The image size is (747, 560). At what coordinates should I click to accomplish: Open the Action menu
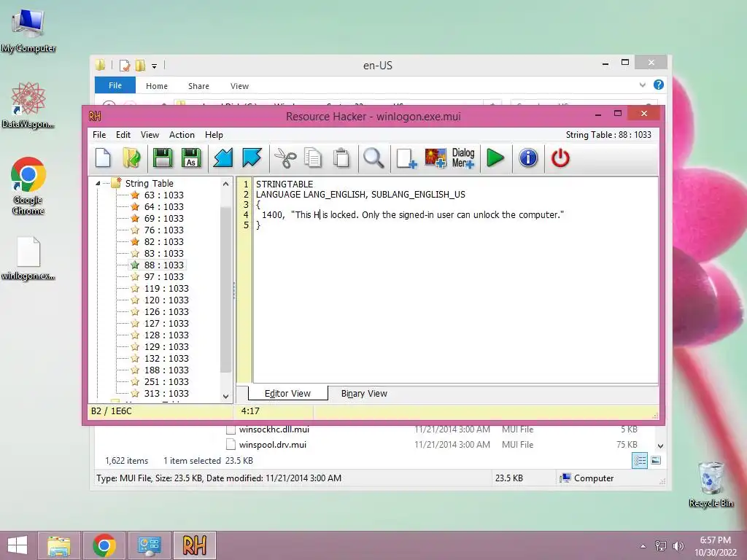182,135
